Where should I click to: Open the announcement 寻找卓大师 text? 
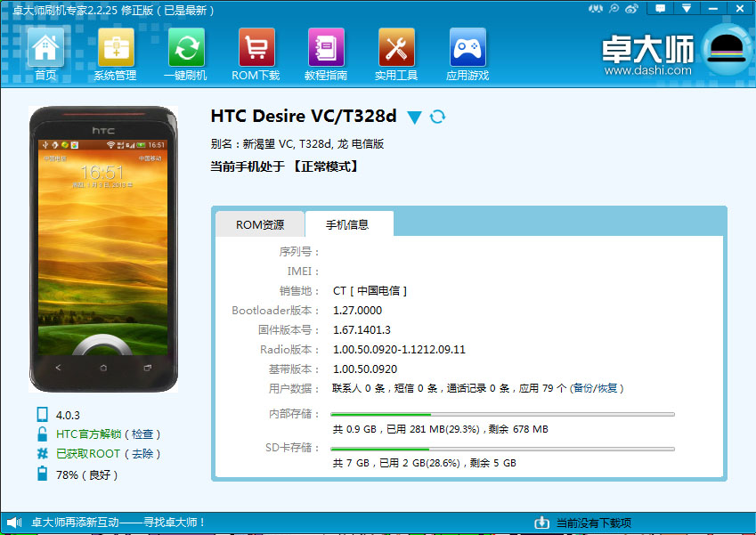119,523
